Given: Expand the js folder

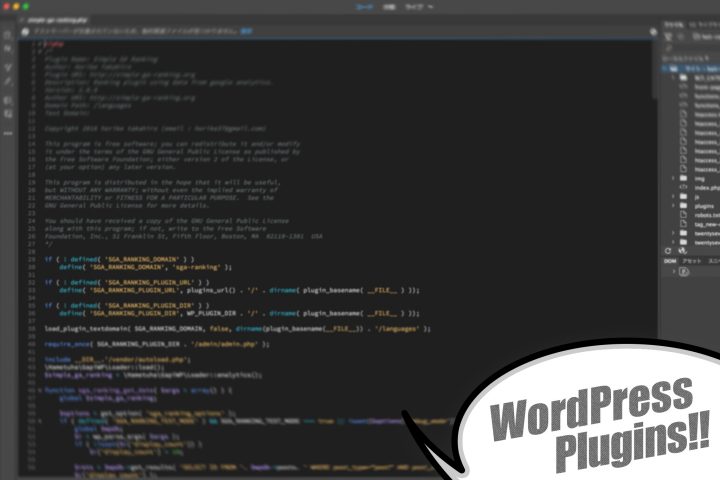Looking at the screenshot, I should [674, 197].
